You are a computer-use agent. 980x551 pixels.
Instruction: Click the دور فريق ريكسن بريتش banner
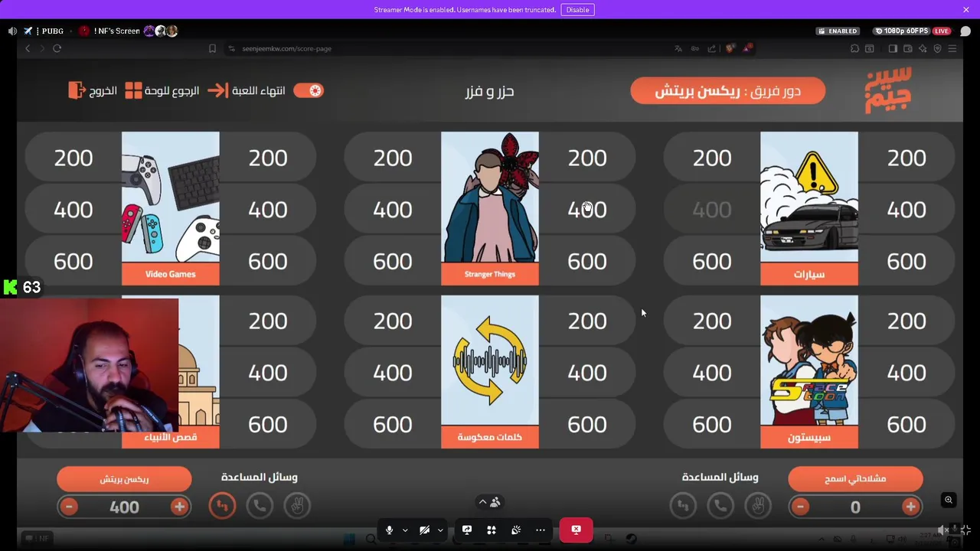tap(727, 91)
